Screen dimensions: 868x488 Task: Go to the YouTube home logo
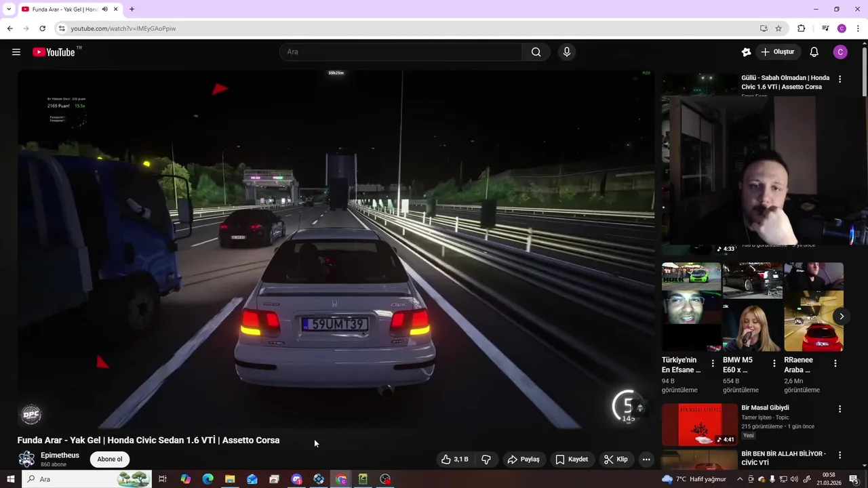pos(54,52)
